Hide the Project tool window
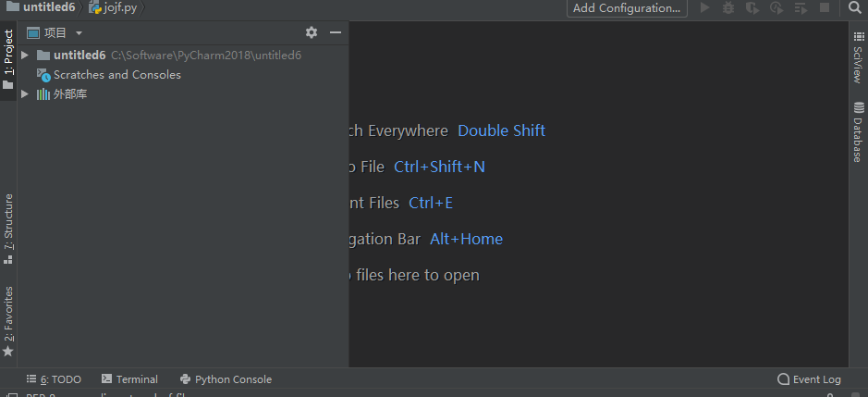868x397 pixels. 336,32
